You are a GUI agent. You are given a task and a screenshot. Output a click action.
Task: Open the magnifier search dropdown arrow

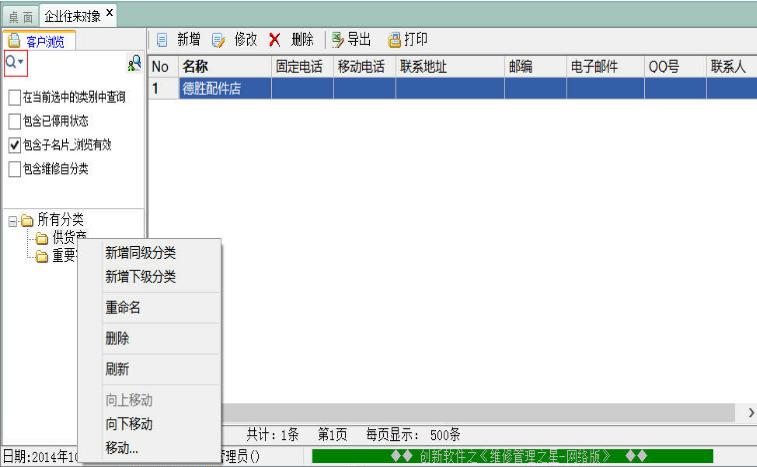[x=21, y=62]
